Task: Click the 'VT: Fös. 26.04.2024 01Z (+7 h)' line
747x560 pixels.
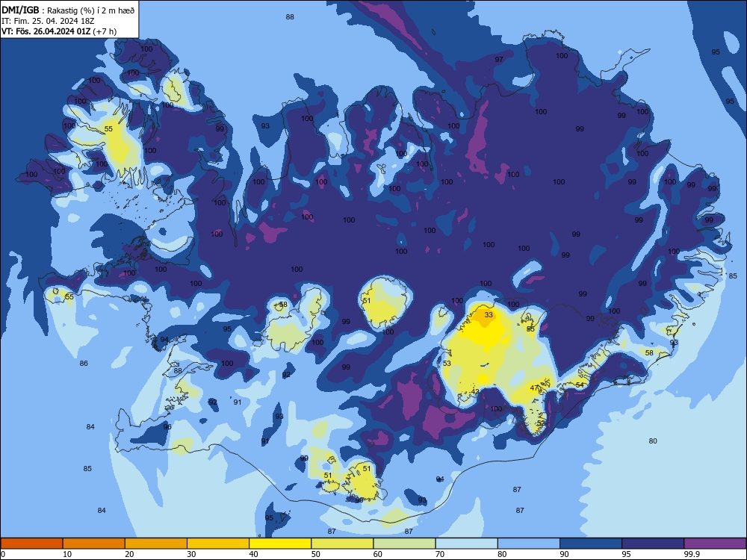Action: (x=59, y=31)
